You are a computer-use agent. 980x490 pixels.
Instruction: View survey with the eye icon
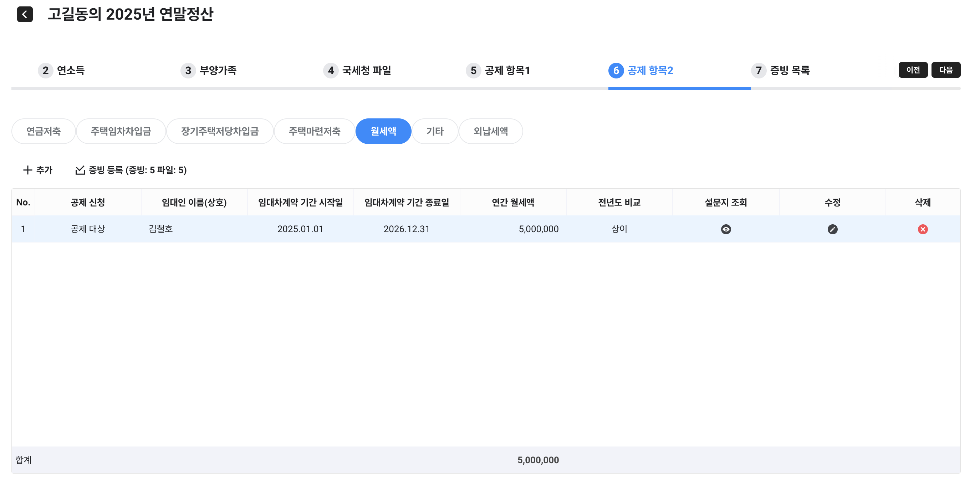(725, 229)
